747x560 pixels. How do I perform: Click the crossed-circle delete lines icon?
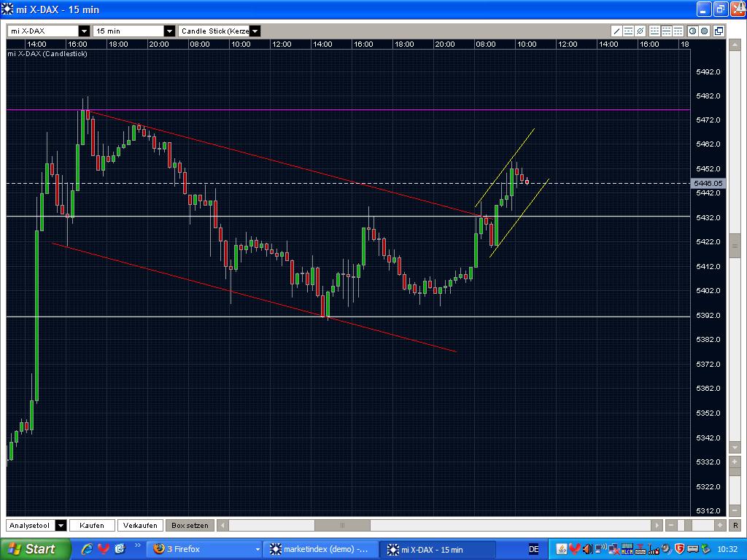[640, 31]
